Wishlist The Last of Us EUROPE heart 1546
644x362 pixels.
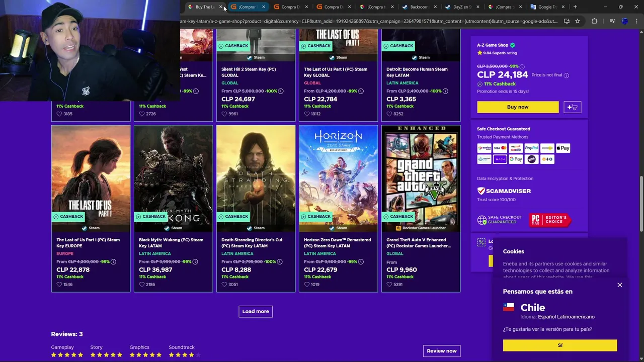59,285
